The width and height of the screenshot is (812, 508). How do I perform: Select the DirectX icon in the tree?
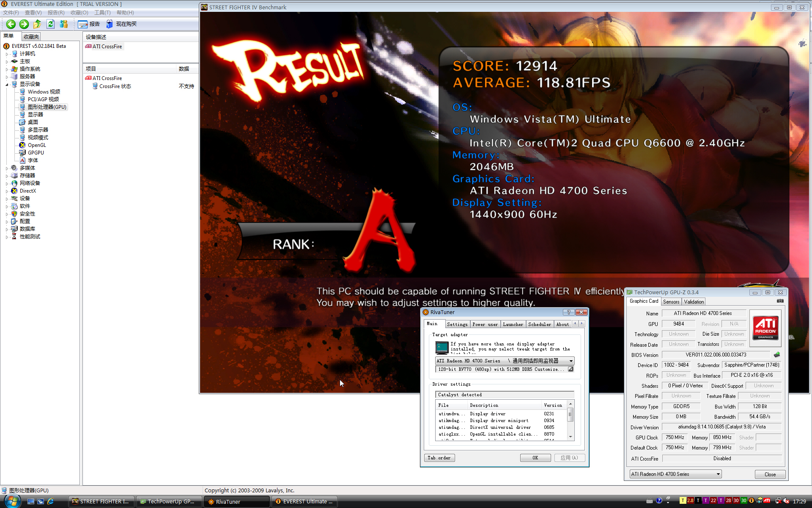tap(14, 191)
